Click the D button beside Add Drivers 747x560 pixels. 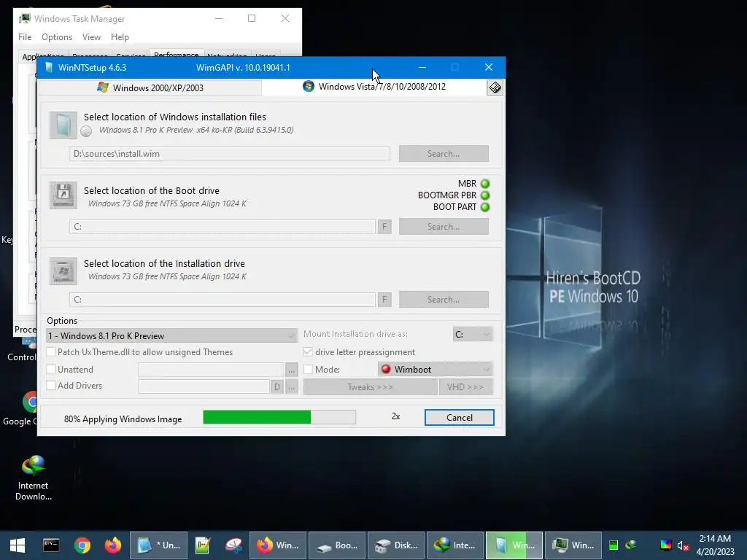coord(276,386)
